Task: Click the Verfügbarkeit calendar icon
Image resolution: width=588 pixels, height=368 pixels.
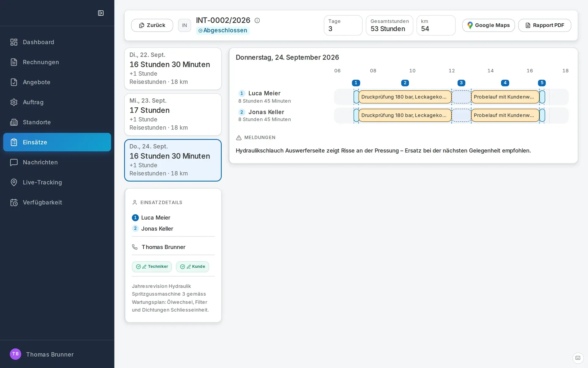Action: [14, 202]
